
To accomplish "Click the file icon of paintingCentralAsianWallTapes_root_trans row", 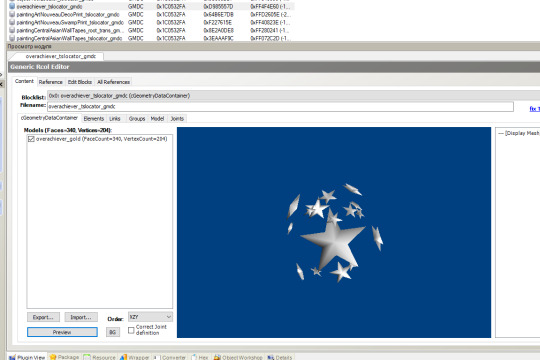I will pos(12,30).
